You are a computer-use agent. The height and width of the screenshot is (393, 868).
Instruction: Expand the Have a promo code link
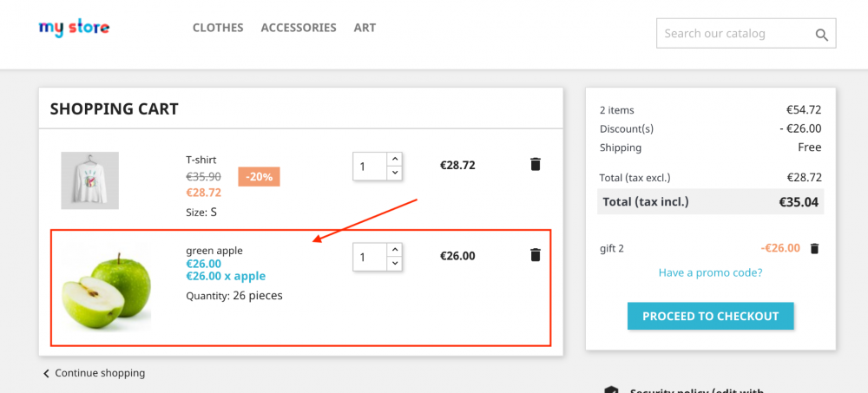pyautogui.click(x=710, y=272)
